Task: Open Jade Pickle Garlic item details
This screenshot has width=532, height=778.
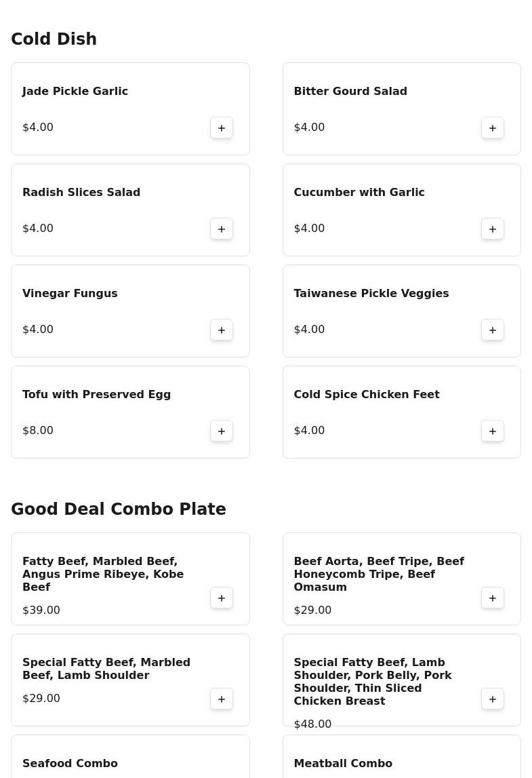Action: [x=75, y=91]
